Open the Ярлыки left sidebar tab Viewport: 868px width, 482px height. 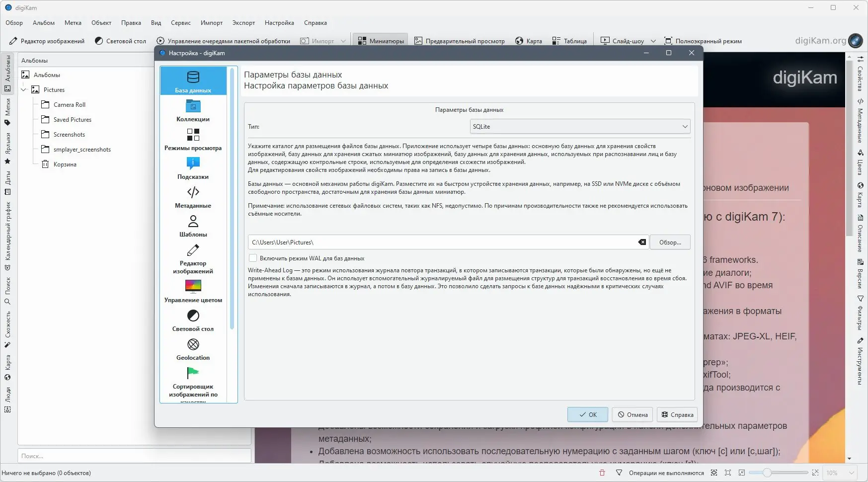click(7, 149)
